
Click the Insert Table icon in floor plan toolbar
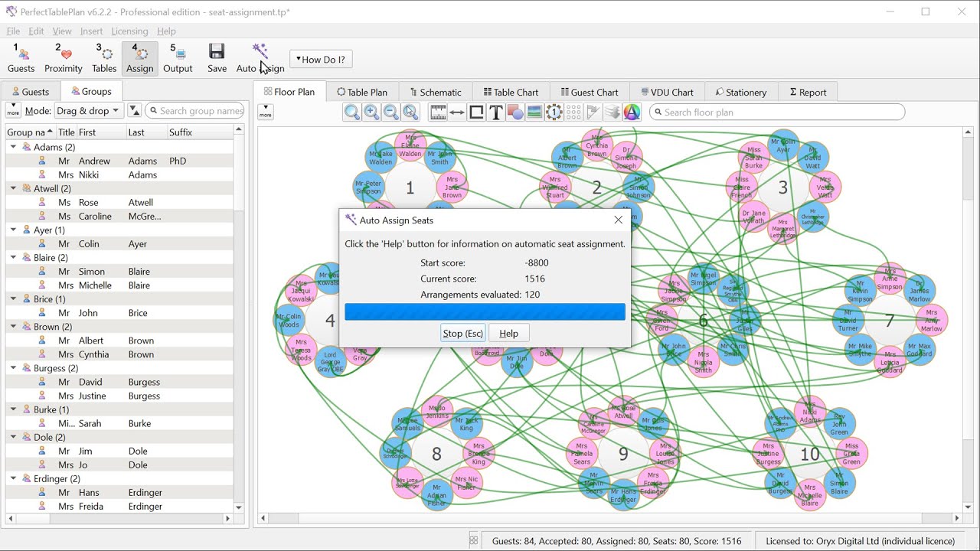tap(554, 112)
